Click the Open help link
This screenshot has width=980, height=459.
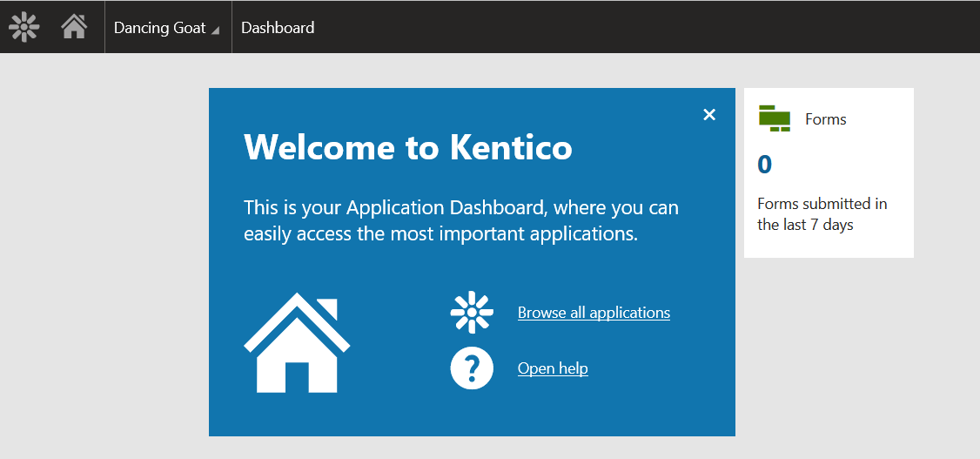[553, 368]
